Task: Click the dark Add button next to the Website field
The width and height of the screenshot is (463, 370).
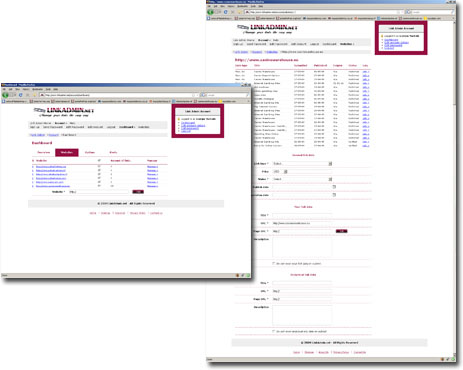Action: [138, 192]
